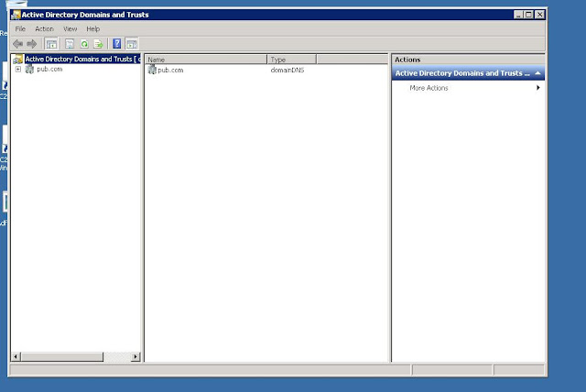Click the Forward arrow toolbar icon
The height and width of the screenshot is (392, 586).
pos(32,44)
